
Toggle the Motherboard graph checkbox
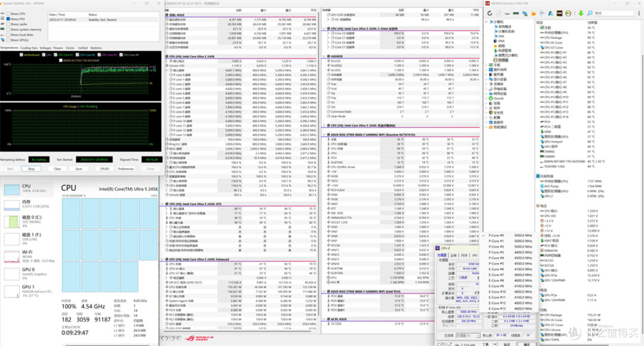tap(21, 55)
